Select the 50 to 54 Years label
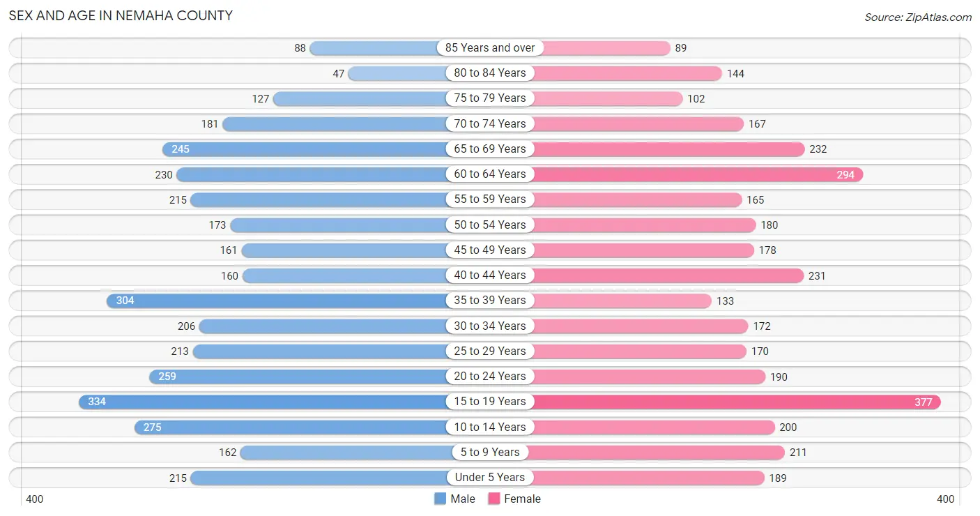 490,225
